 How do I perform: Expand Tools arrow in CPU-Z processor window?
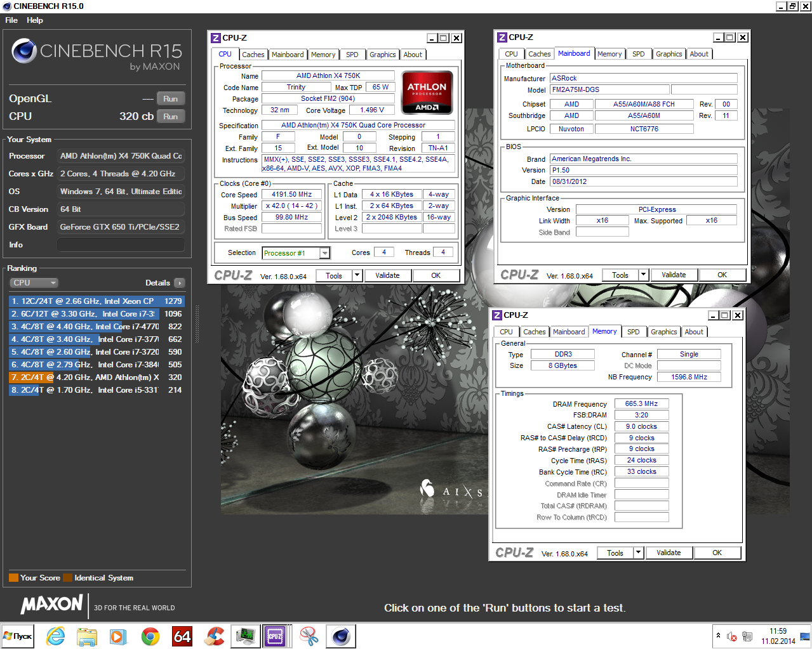(357, 276)
